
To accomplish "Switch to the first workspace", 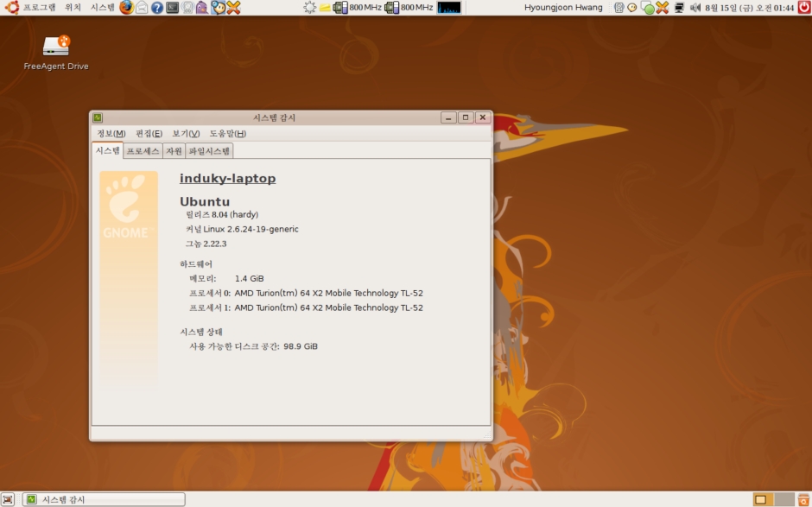I will tap(763, 499).
